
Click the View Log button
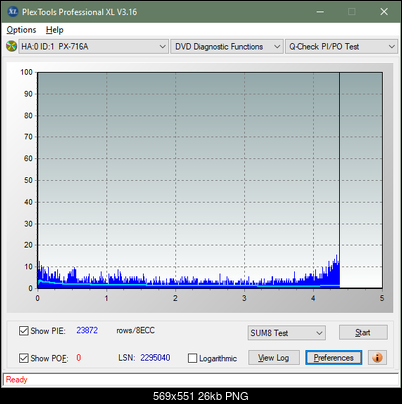click(x=274, y=358)
